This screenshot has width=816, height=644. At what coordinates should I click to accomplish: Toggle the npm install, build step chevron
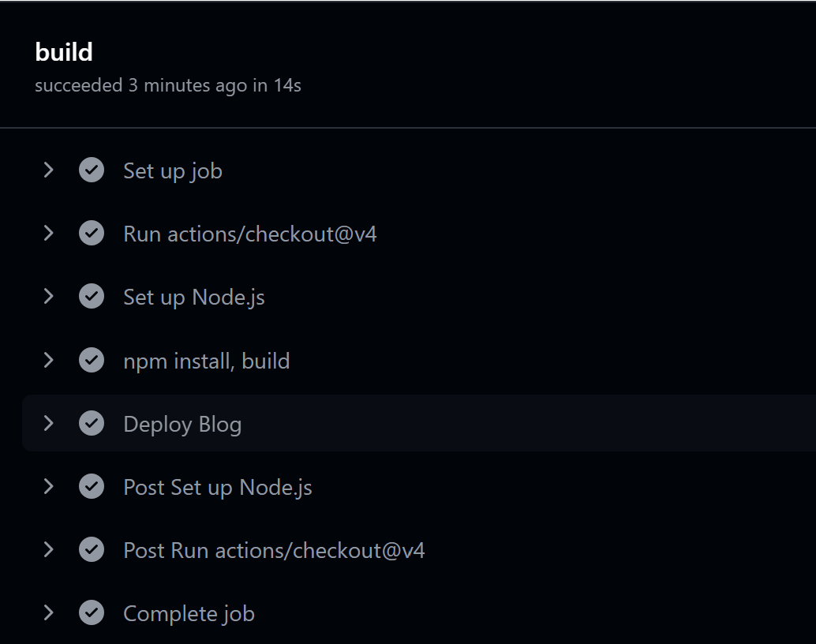pyautogui.click(x=48, y=361)
